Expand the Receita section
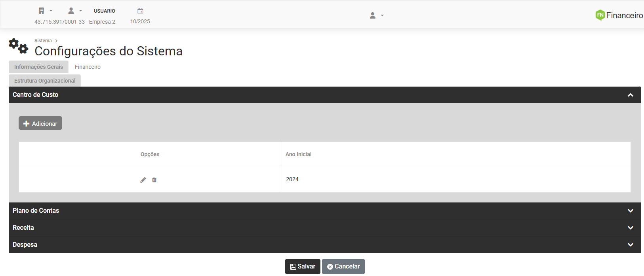The height and width of the screenshot is (276, 644). pyautogui.click(x=630, y=228)
